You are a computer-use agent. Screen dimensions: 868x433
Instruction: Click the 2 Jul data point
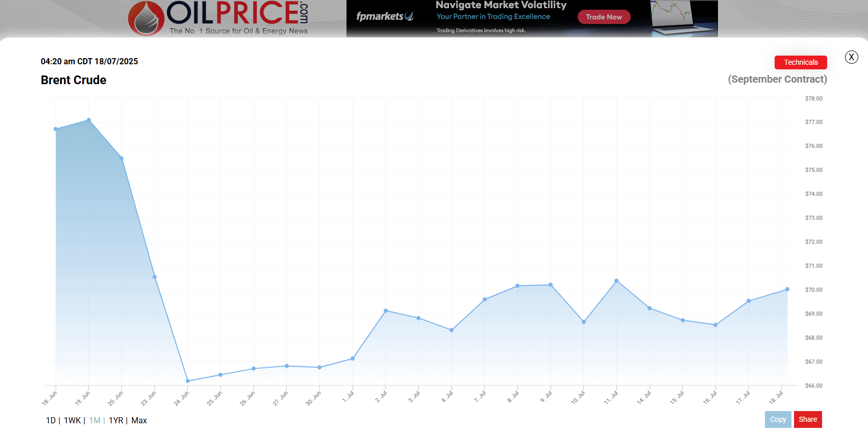click(x=386, y=311)
